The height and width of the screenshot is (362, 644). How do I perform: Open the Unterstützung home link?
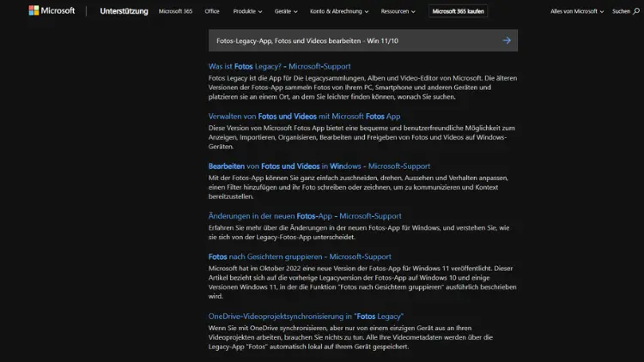tap(124, 12)
